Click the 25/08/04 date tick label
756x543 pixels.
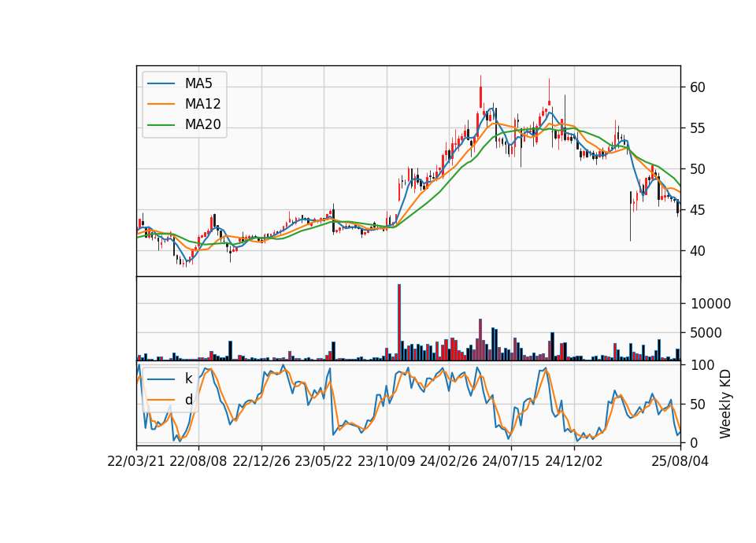click(680, 461)
